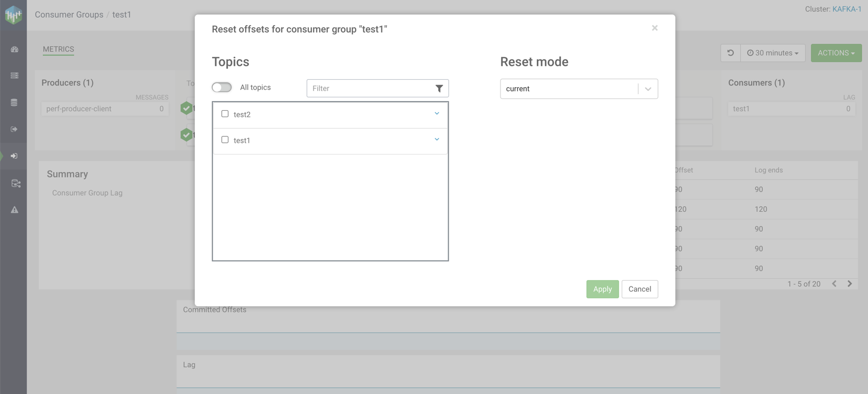Click the Streams Messaging Manager logo
Viewport: 868px width, 394px height.
tap(13, 15)
